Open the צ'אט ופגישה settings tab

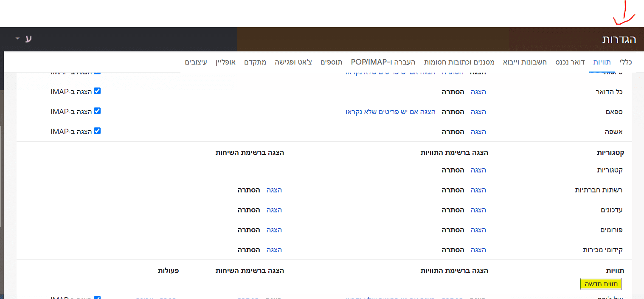pyautogui.click(x=293, y=62)
